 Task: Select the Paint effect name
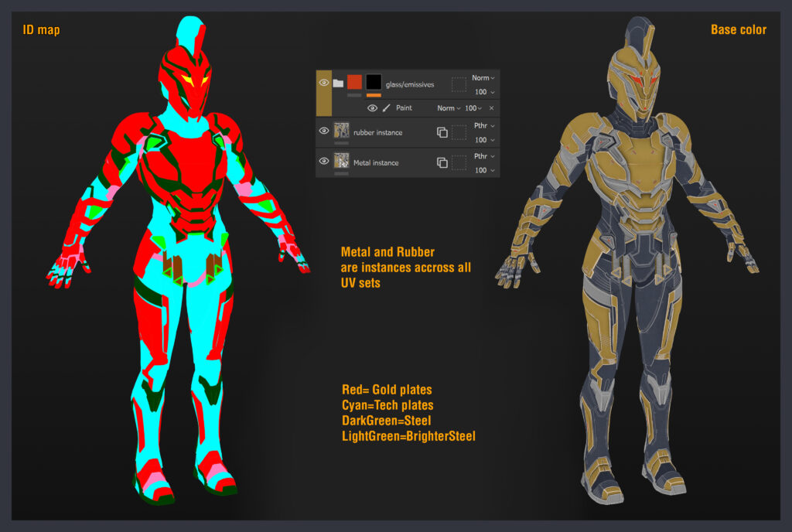404,108
